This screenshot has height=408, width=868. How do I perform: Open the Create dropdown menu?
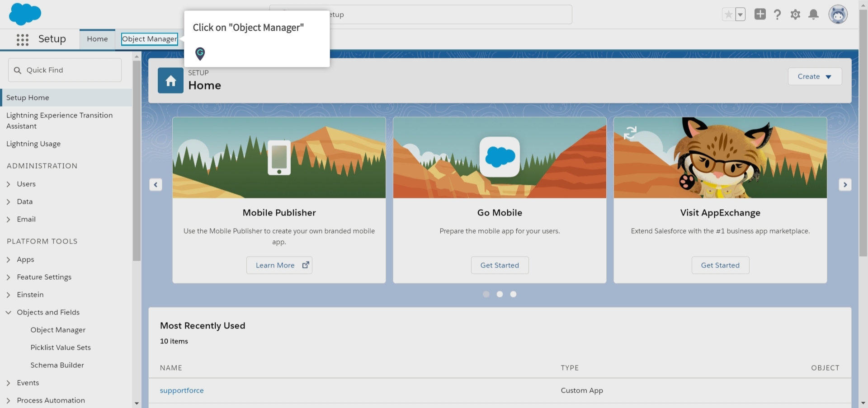814,76
